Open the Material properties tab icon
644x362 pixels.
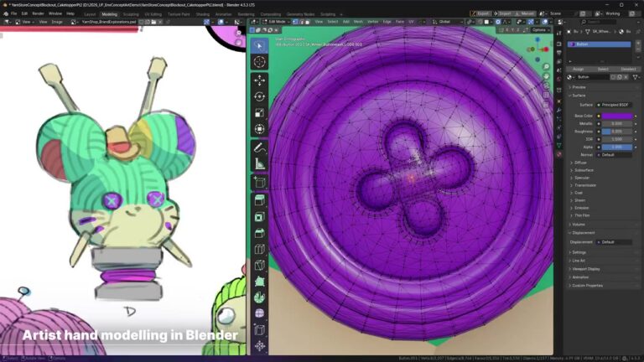click(x=559, y=155)
